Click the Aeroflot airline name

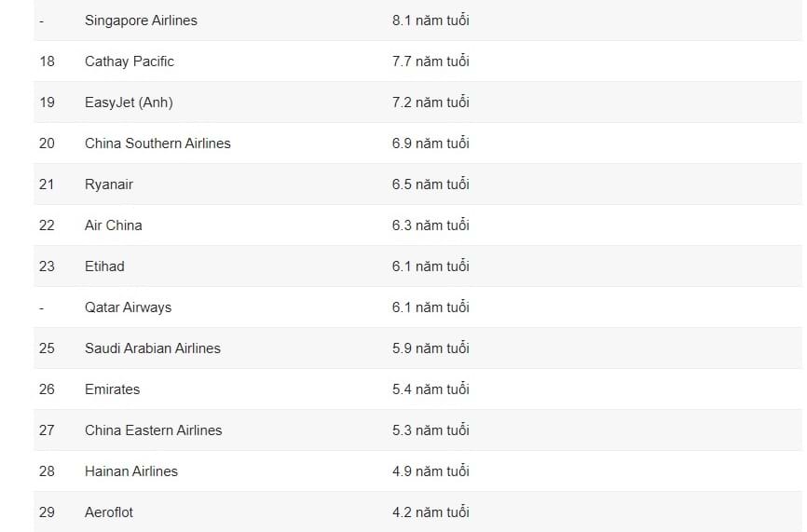click(109, 512)
